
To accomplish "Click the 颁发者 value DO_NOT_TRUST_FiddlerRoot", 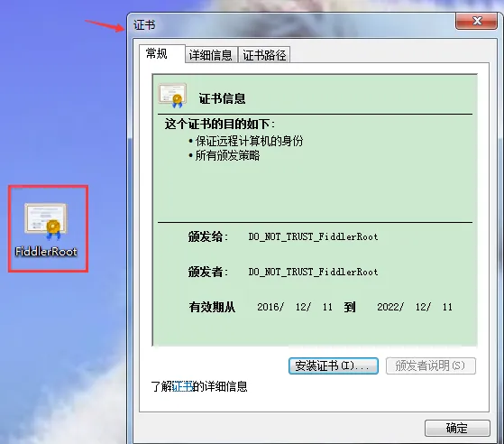I will tap(313, 272).
